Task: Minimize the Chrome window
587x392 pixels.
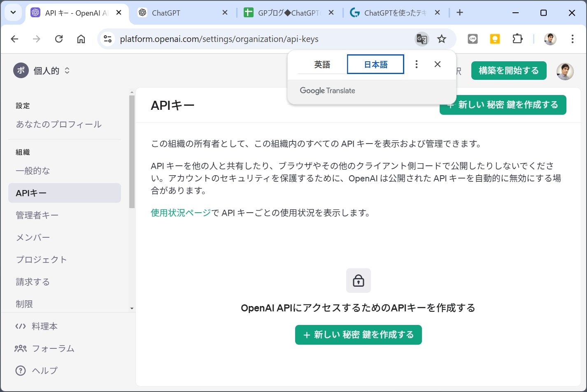Action: click(515, 13)
